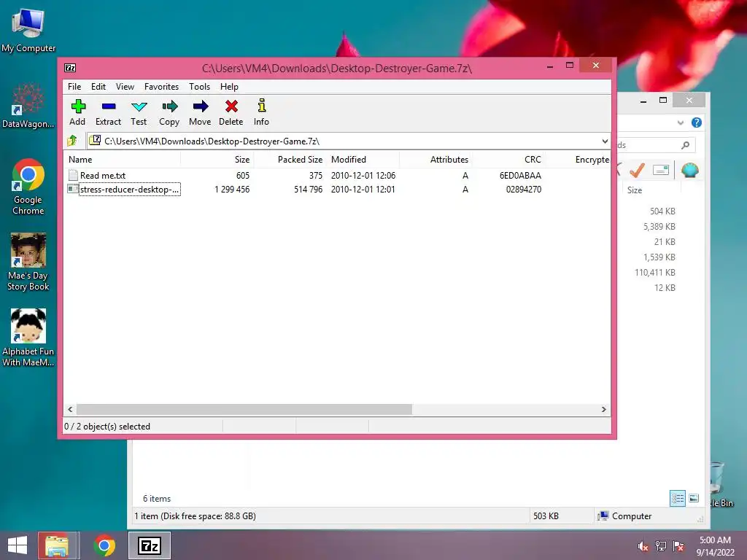
Task: Click the muted speaker tray icon
Action: point(643,546)
